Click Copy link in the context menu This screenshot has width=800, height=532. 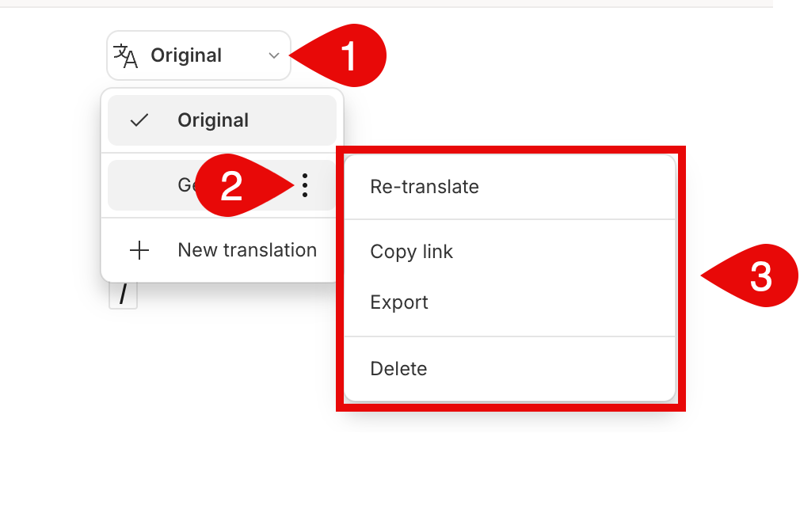pos(510,252)
